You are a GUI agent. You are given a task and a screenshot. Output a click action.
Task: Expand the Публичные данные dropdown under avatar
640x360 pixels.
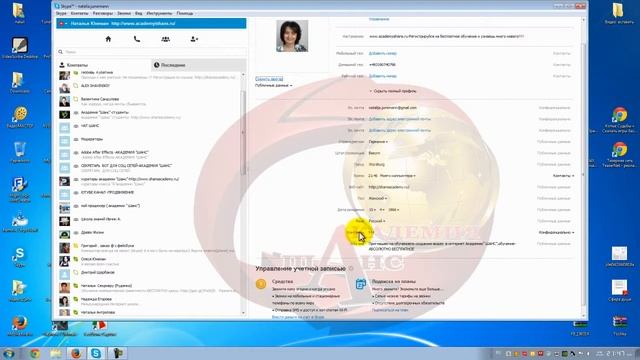click(273, 86)
